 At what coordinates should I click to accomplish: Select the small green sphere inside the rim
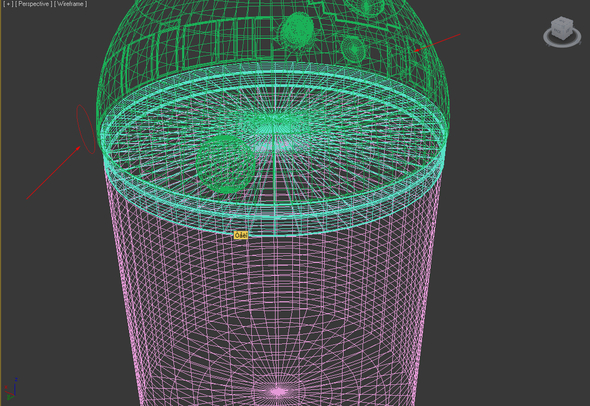(225, 164)
